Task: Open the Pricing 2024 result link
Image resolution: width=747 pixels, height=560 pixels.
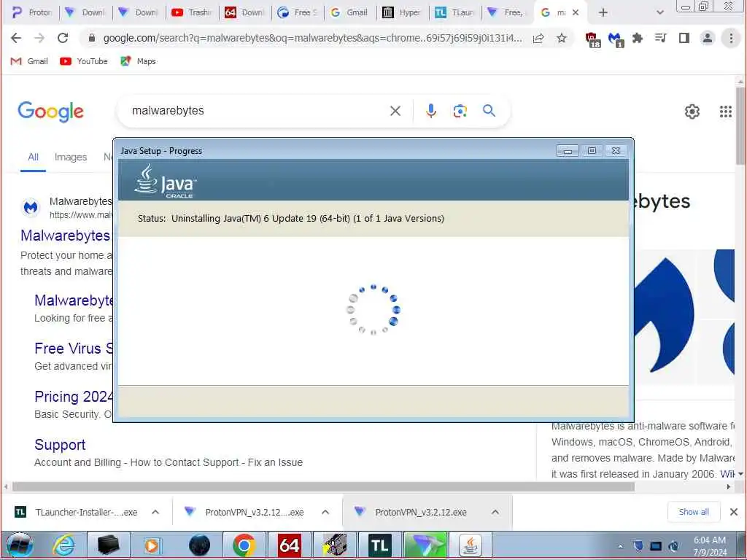Action: point(74,397)
